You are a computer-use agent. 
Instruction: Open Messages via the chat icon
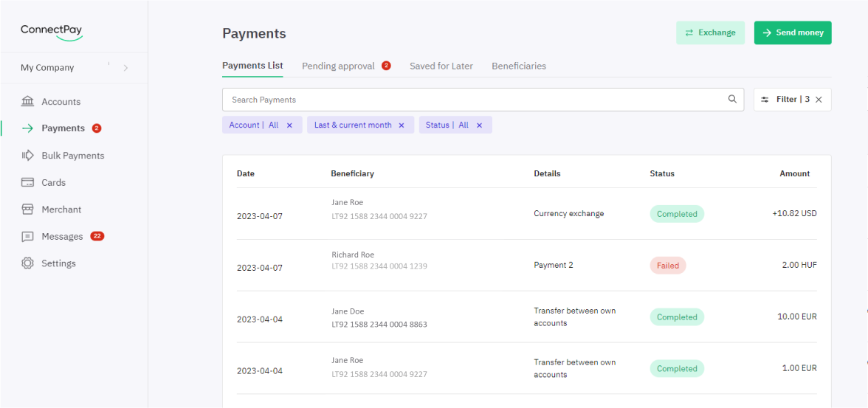[28, 237]
